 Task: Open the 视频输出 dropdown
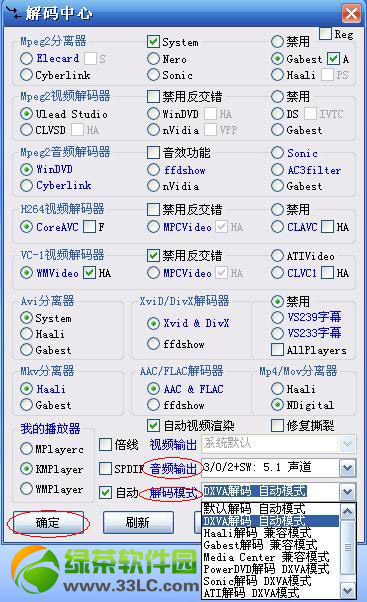coord(279,444)
